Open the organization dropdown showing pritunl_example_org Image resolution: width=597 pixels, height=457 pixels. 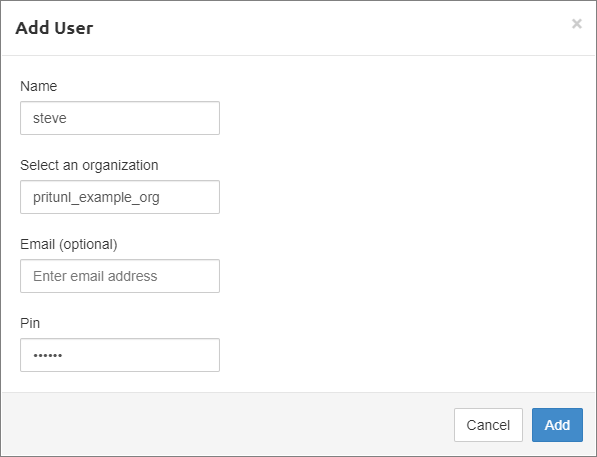120,197
